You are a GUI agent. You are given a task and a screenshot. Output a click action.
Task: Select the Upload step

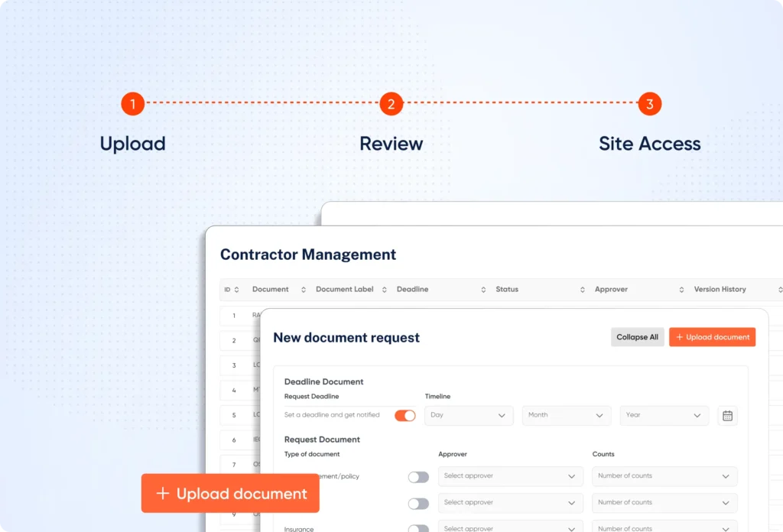pyautogui.click(x=132, y=103)
